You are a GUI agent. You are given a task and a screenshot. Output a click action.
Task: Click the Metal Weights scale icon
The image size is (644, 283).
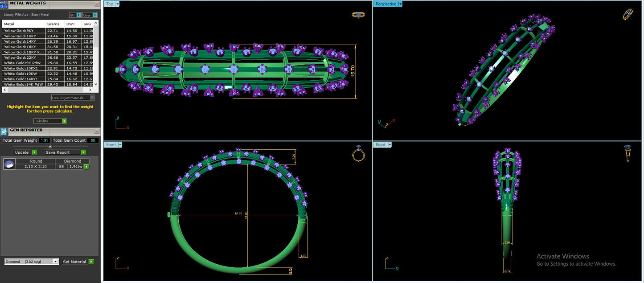(x=4, y=4)
